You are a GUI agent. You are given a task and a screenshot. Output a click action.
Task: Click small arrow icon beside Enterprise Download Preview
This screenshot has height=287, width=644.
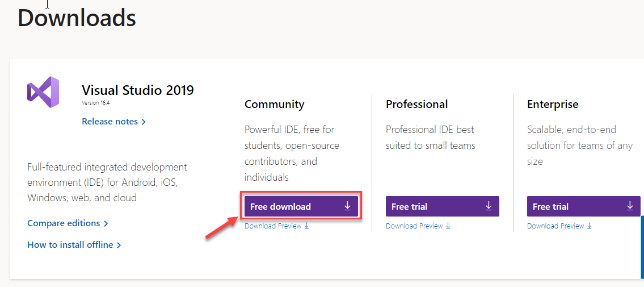[589, 226]
